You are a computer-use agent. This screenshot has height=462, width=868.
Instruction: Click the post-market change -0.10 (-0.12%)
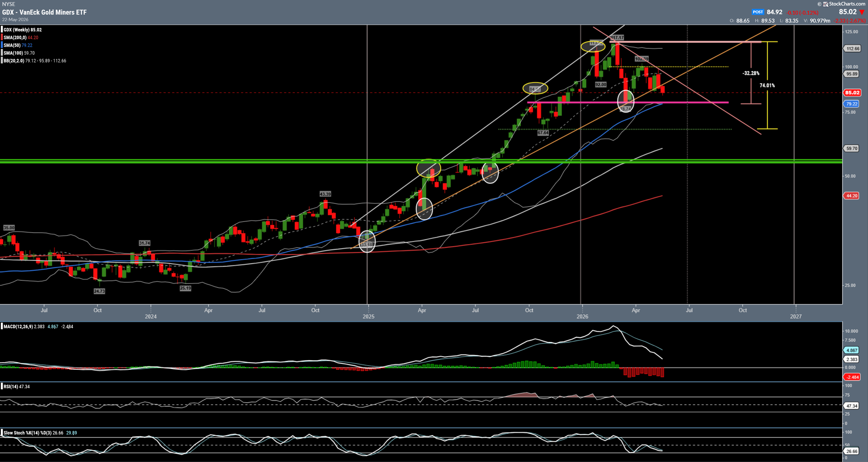coord(803,13)
